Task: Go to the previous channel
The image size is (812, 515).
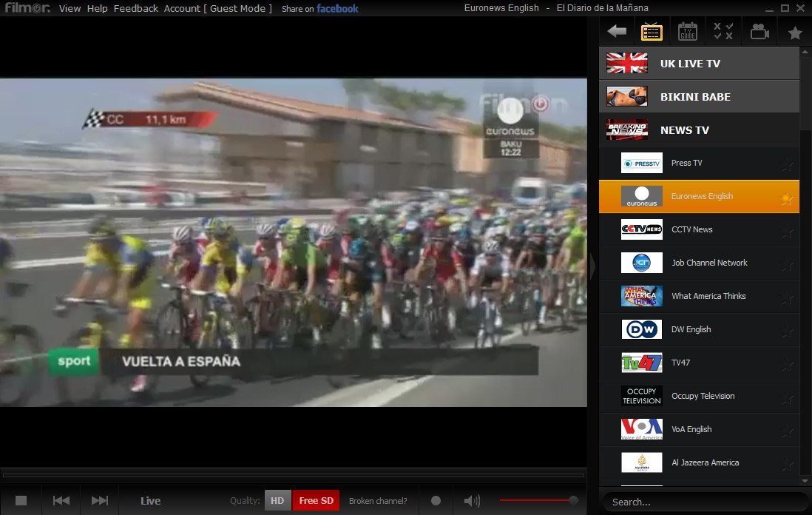Action: tap(61, 501)
